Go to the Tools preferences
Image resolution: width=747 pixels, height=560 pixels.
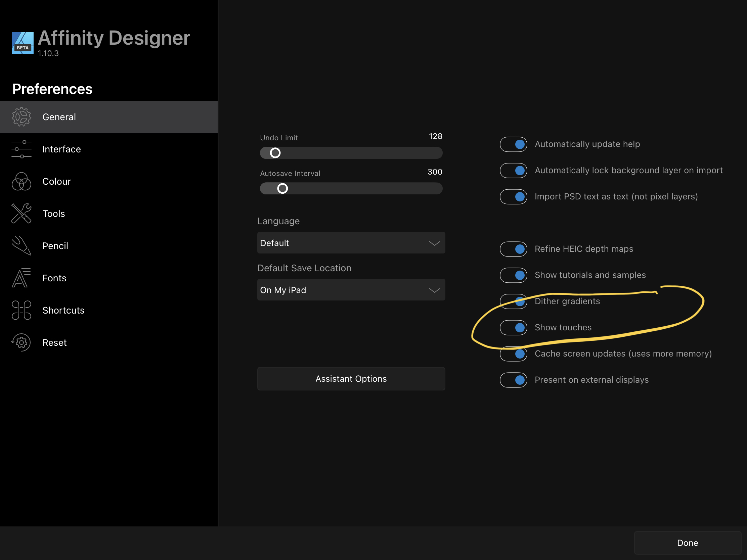[x=109, y=213]
